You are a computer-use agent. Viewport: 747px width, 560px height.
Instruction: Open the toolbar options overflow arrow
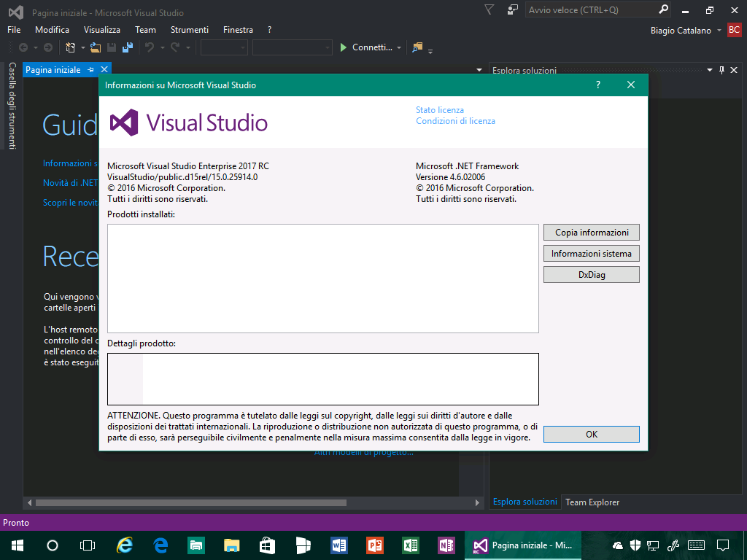430,50
